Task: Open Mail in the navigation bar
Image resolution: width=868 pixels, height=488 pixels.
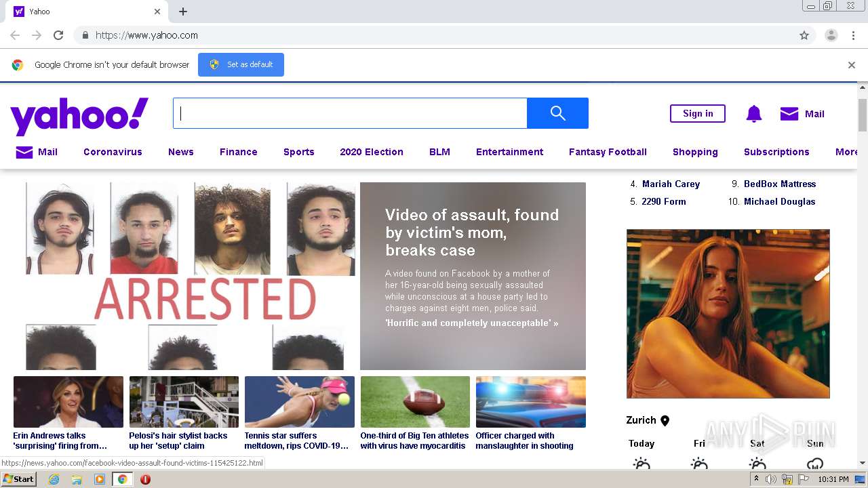Action: point(37,152)
